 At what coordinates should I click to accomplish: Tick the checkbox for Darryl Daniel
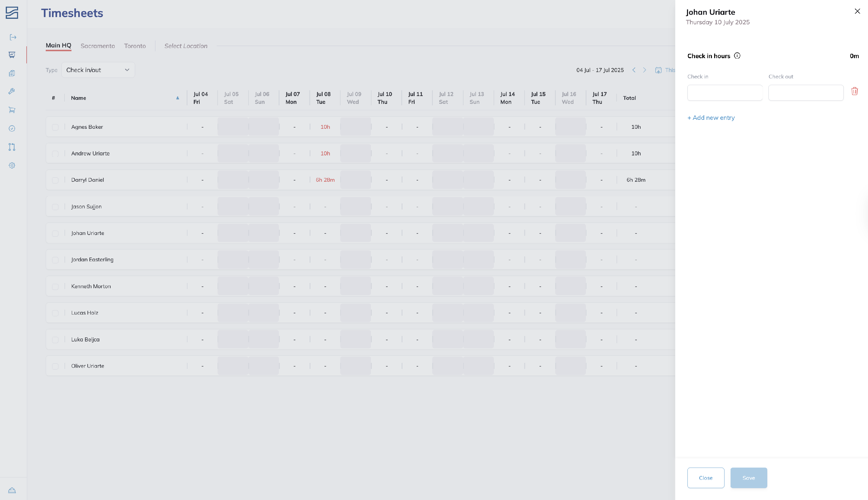55,180
